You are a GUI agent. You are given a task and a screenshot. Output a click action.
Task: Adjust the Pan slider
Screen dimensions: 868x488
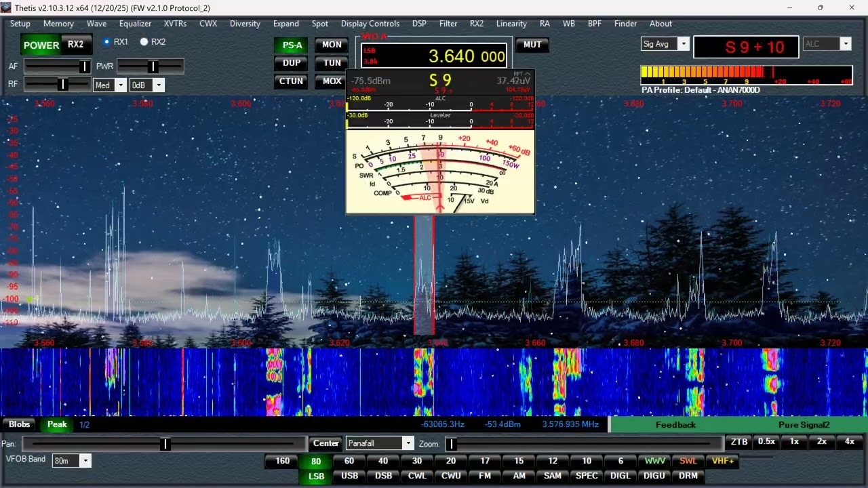[x=164, y=443]
